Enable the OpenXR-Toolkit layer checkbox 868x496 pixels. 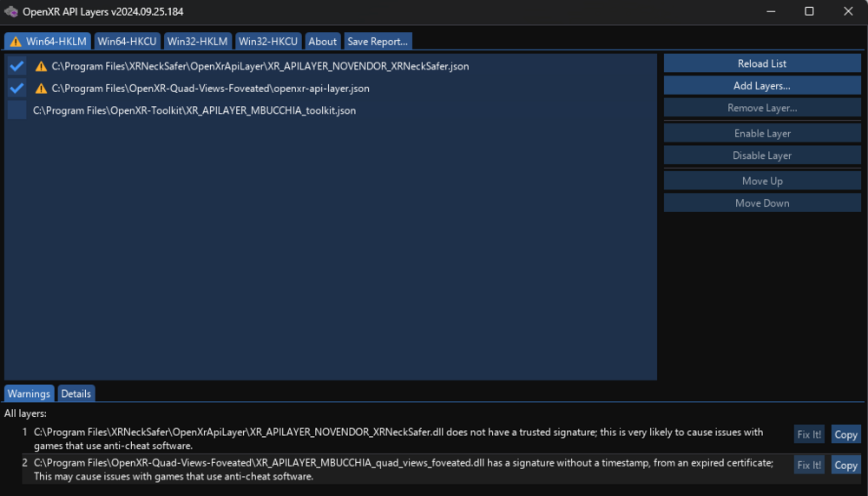coord(17,110)
